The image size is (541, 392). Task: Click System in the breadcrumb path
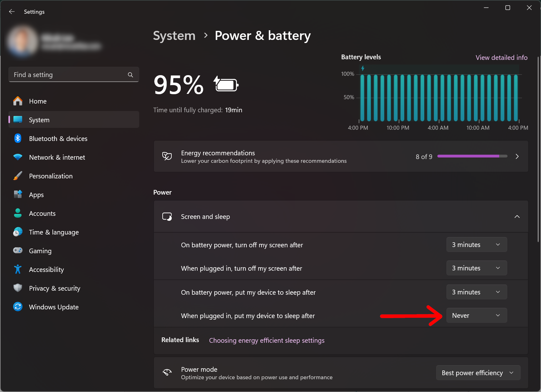174,36
